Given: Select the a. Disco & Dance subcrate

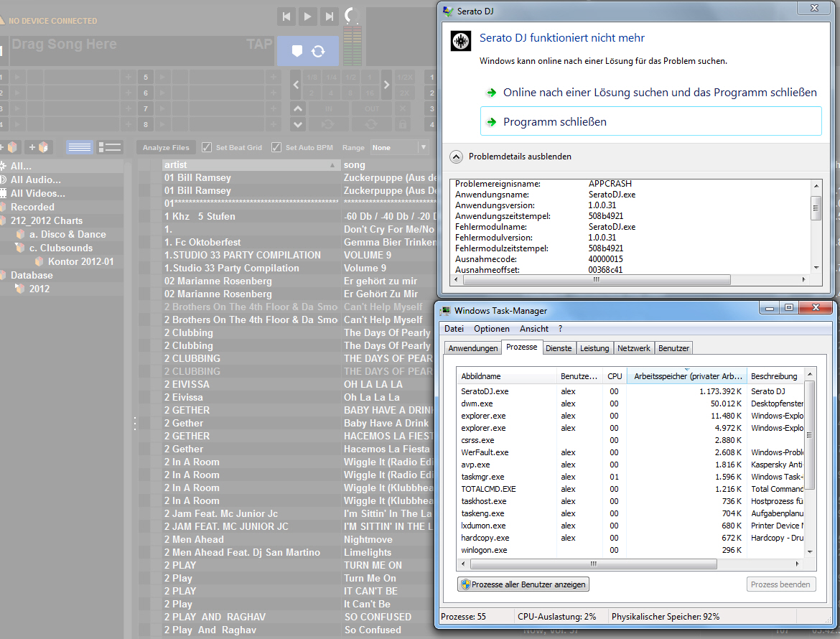Looking at the screenshot, I should tap(67, 234).
